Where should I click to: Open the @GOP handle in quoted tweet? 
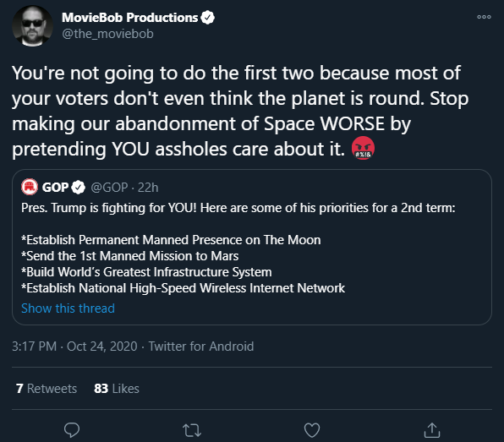point(109,188)
